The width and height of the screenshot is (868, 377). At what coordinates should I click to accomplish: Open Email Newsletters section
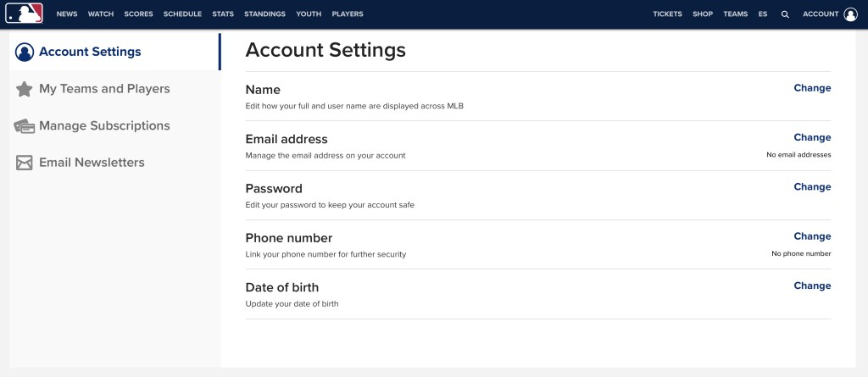(x=115, y=163)
